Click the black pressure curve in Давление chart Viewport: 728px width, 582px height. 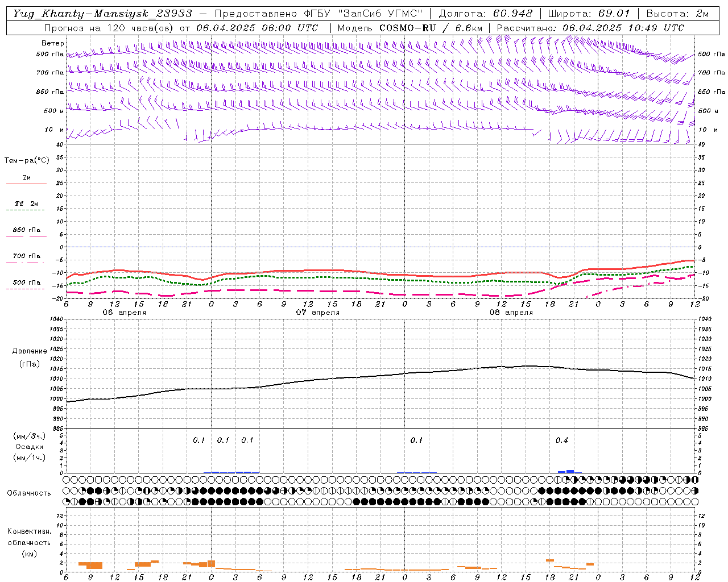(x=381, y=375)
